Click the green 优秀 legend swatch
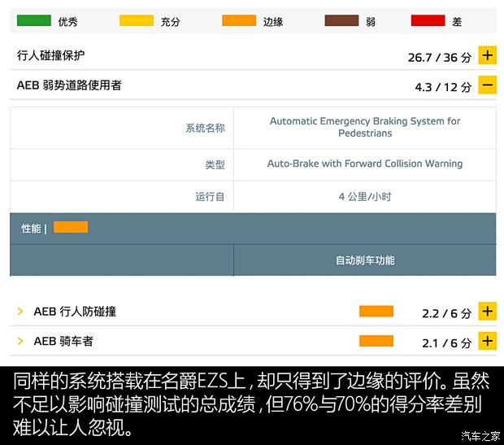Image resolution: width=504 pixels, height=445 pixels. (x=34, y=20)
